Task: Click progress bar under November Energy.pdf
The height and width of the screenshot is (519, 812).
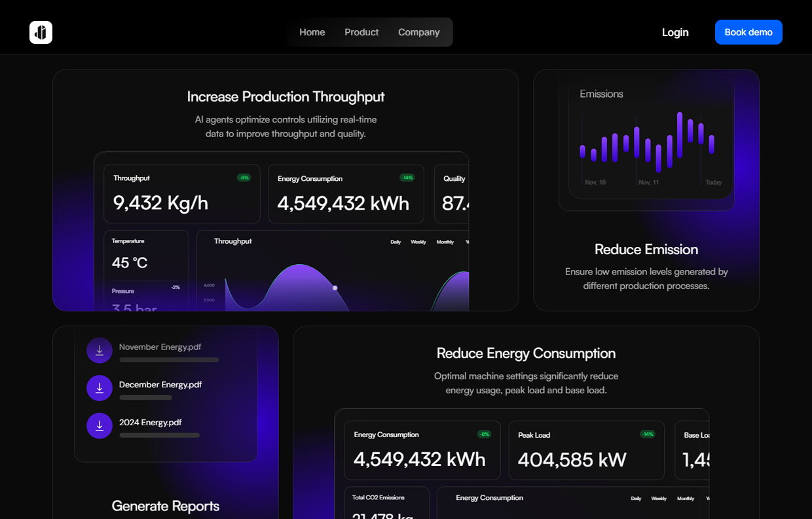Action: click(x=169, y=360)
